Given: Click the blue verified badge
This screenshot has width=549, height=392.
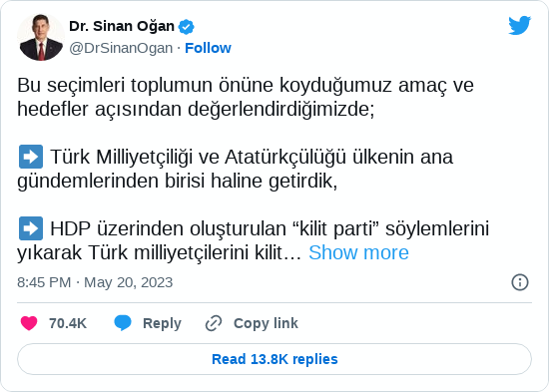Looking at the screenshot, I should tap(187, 27).
